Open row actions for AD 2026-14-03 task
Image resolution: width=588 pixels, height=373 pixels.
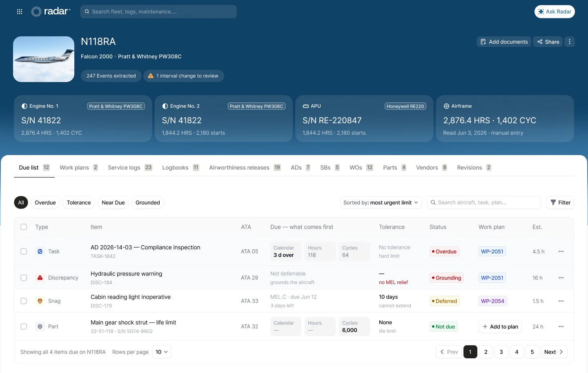click(x=561, y=251)
